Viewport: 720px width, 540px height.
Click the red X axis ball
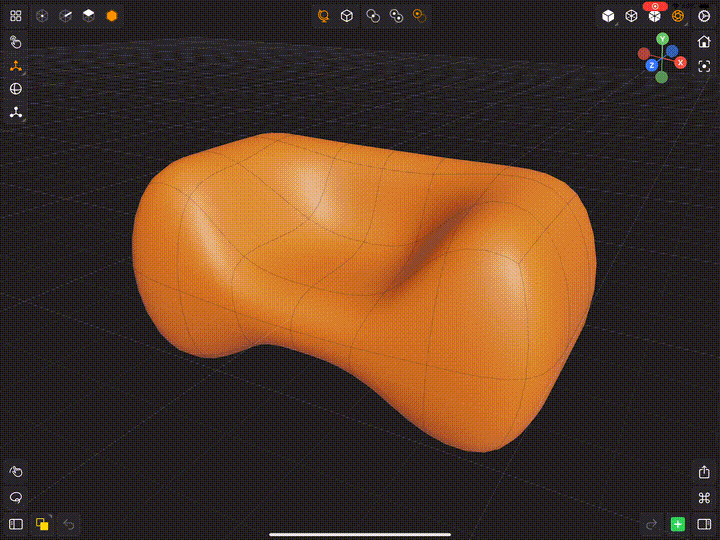(x=681, y=62)
